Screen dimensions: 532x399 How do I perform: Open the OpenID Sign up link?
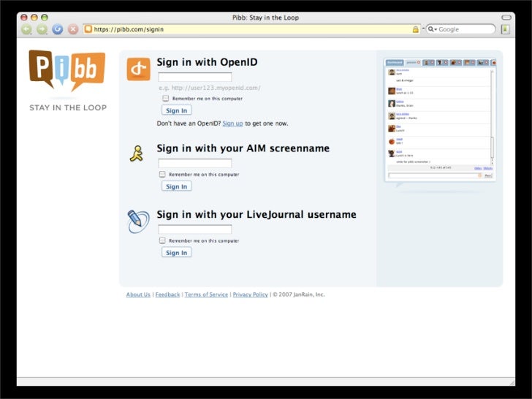coord(232,123)
